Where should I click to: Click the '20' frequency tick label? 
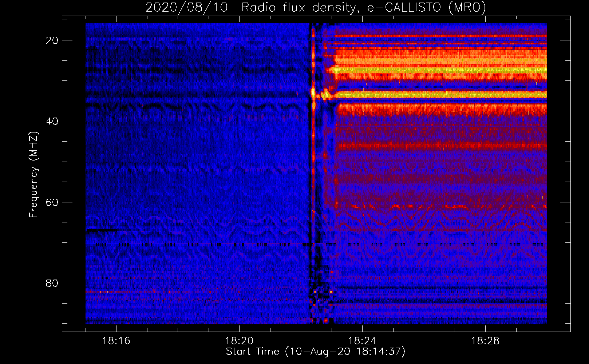click(x=52, y=40)
